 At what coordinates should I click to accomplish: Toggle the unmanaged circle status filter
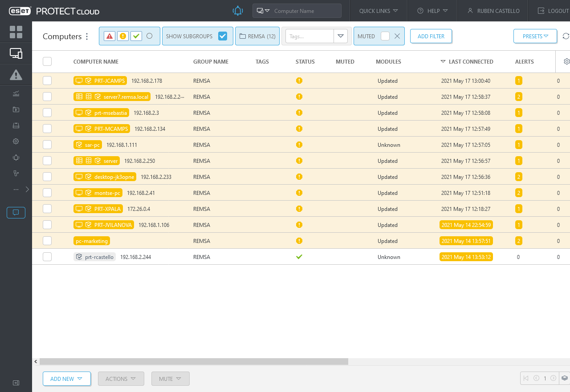coord(150,36)
